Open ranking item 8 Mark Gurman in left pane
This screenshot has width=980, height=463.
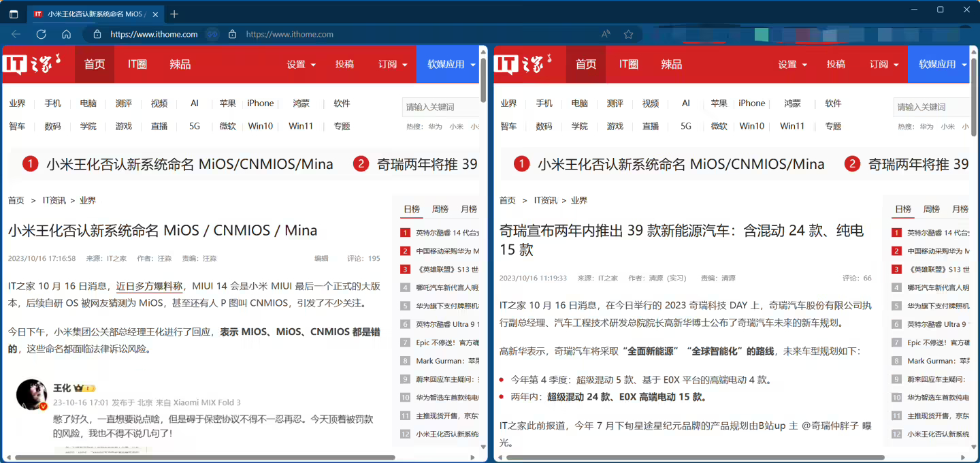[x=447, y=361]
